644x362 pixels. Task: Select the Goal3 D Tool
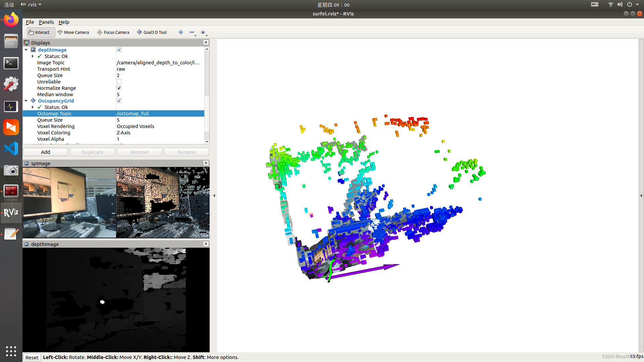click(152, 32)
